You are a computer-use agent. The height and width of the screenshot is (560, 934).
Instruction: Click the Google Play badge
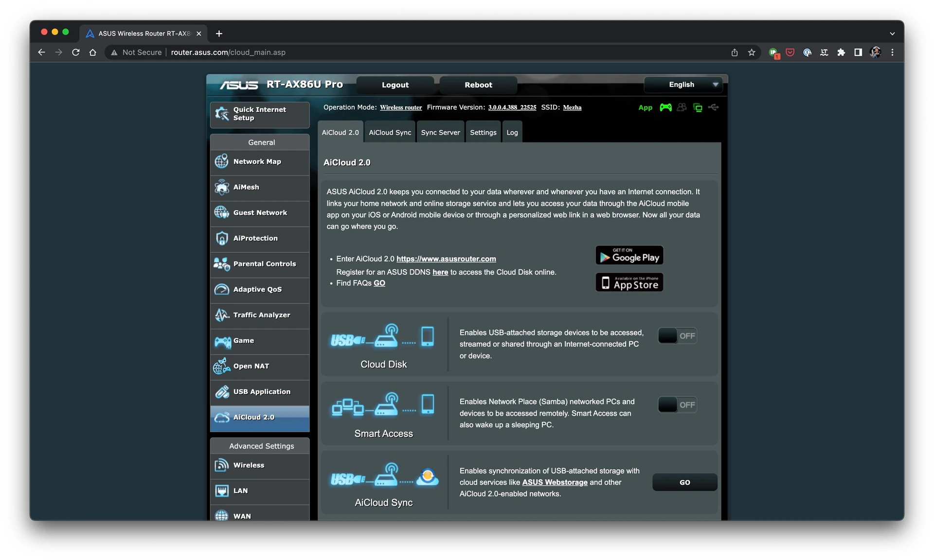[x=629, y=255]
